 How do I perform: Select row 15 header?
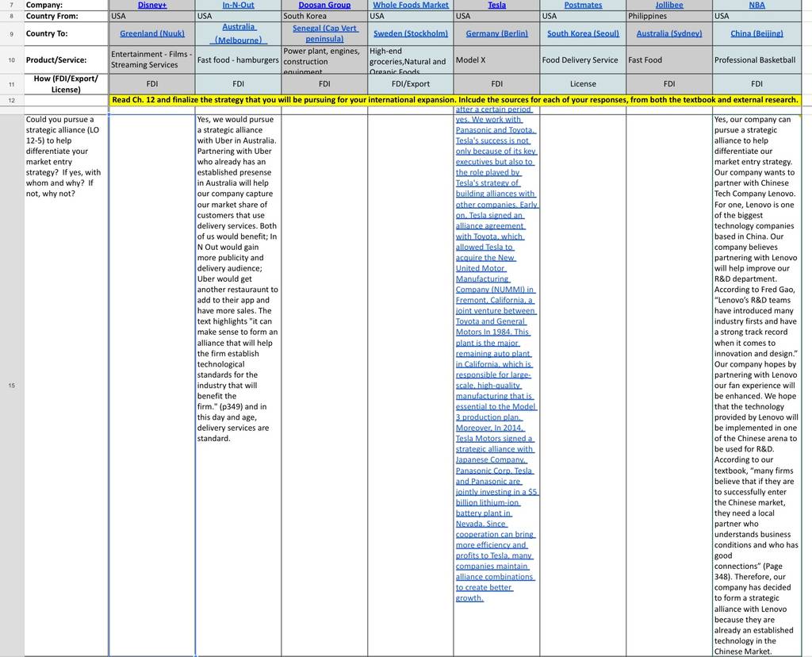pyautogui.click(x=11, y=386)
